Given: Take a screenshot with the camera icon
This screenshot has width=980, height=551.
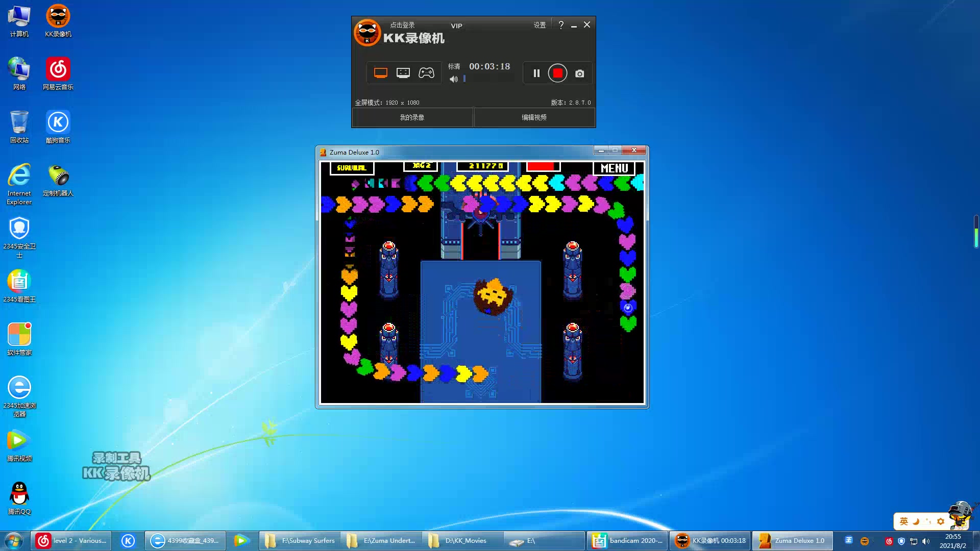Looking at the screenshot, I should click(580, 74).
